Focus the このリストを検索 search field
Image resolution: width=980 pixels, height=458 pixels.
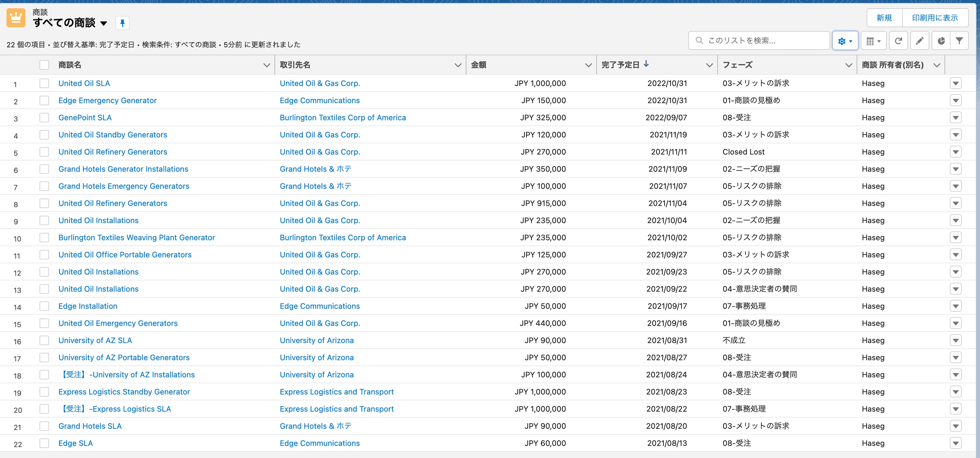(x=759, y=41)
